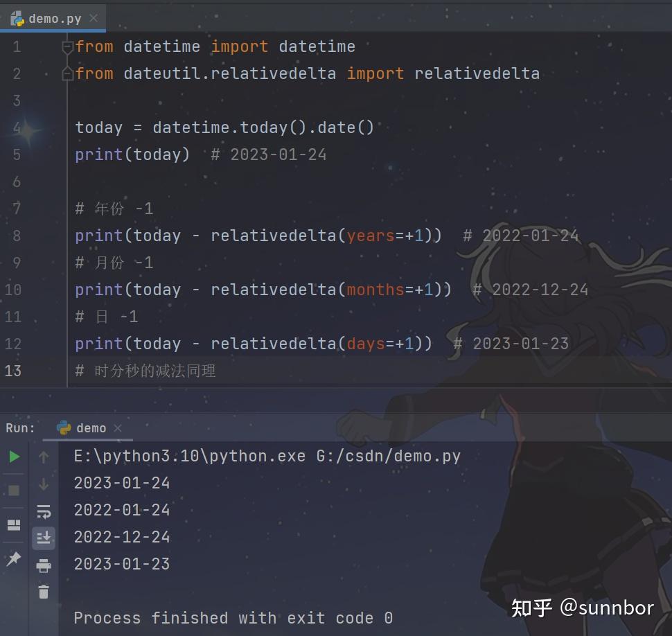Screen dimensions: 672x636
Task: Close the demo.py editor tab
Action: pos(94,19)
